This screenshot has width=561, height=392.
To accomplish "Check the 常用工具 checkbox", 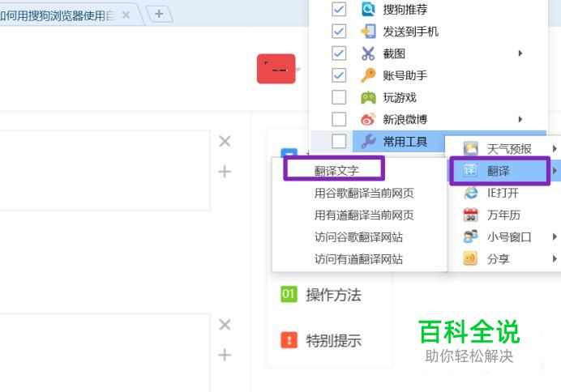I will click(339, 141).
